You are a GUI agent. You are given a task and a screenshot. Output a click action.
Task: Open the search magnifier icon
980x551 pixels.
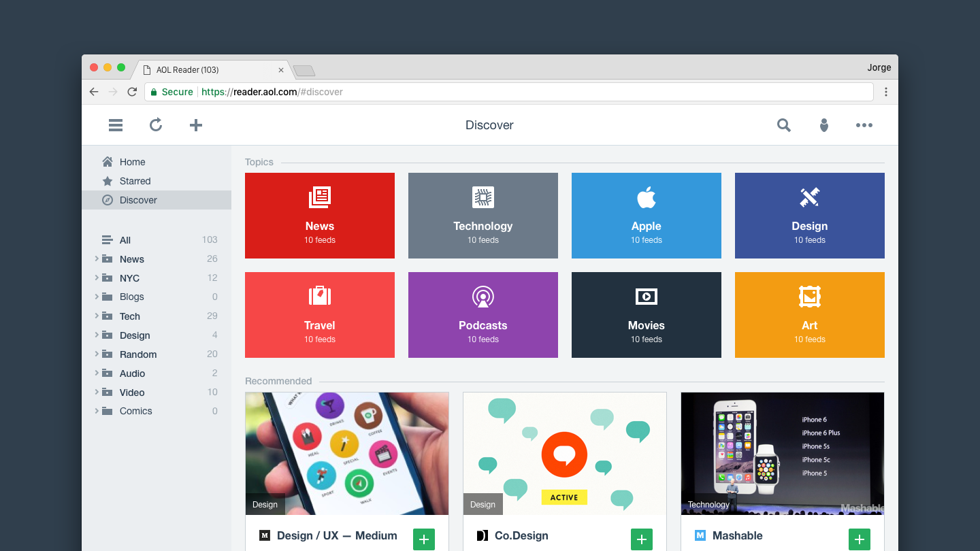point(784,125)
